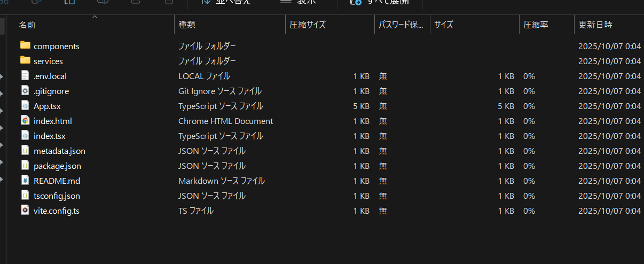The height and width of the screenshot is (264, 644).
Task: Select the .gitignore gear file icon
Action: (25, 91)
